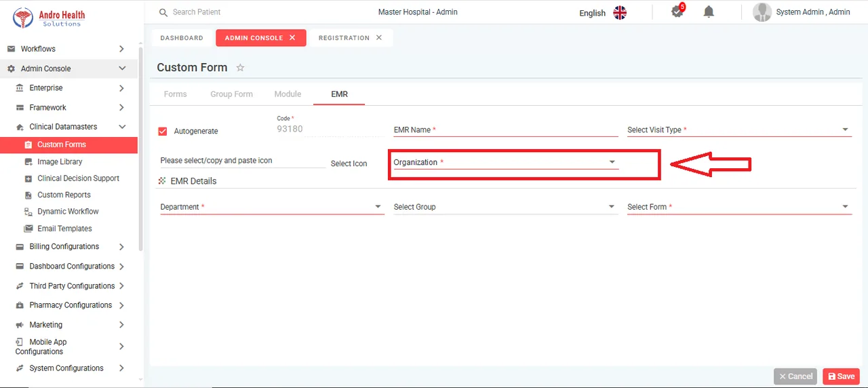Switch to the Group Form tab

point(231,94)
